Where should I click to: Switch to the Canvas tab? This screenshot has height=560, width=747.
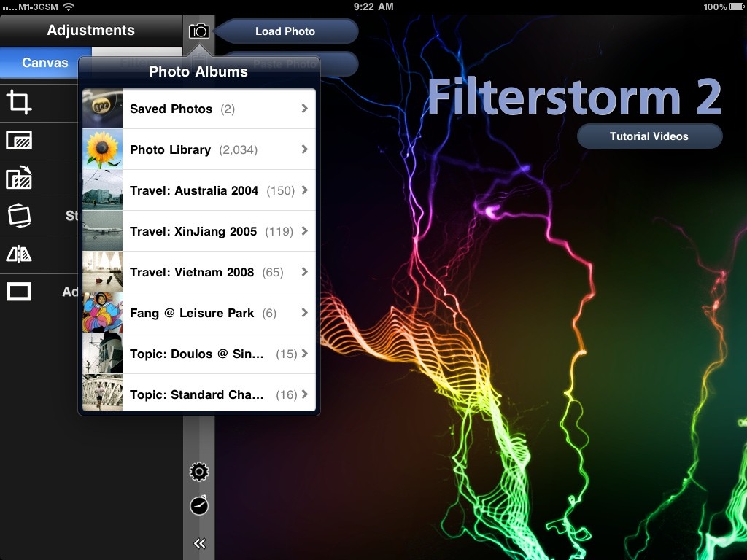(44, 63)
